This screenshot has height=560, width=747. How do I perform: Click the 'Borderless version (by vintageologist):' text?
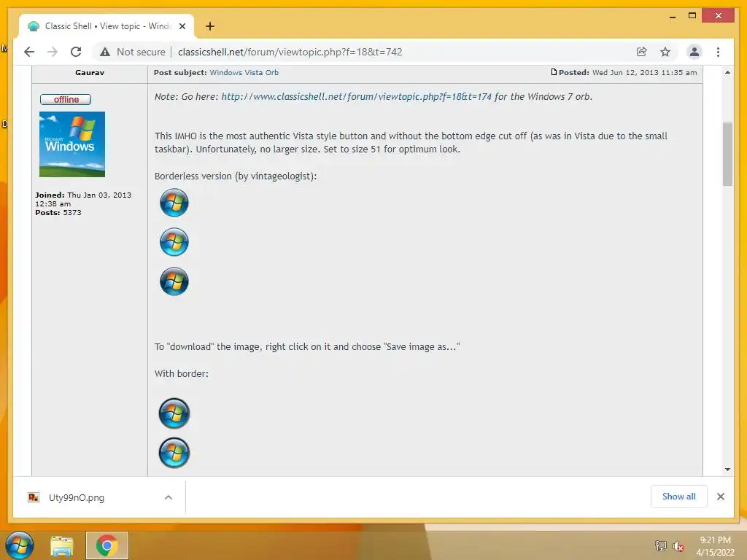(x=236, y=176)
